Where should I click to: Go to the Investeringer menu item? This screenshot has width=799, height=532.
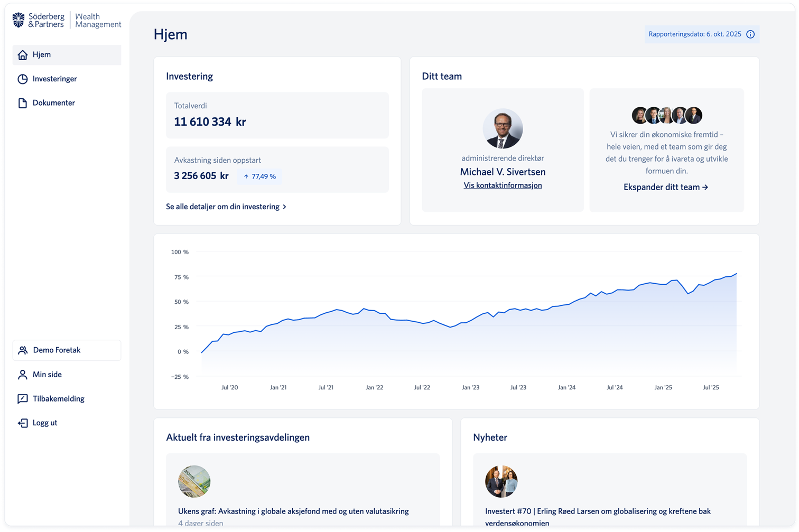pyautogui.click(x=54, y=79)
